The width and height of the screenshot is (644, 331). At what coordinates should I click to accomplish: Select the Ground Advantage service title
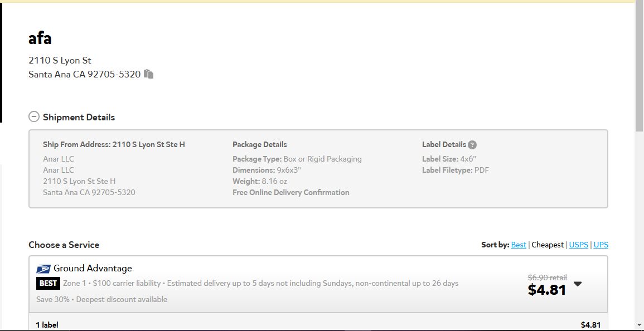tap(93, 269)
